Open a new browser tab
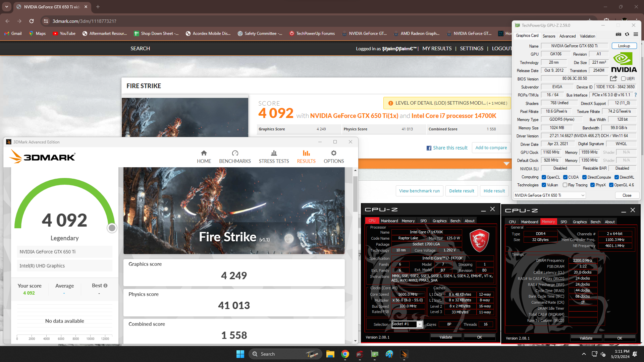The height and width of the screenshot is (362, 644). 98,7
